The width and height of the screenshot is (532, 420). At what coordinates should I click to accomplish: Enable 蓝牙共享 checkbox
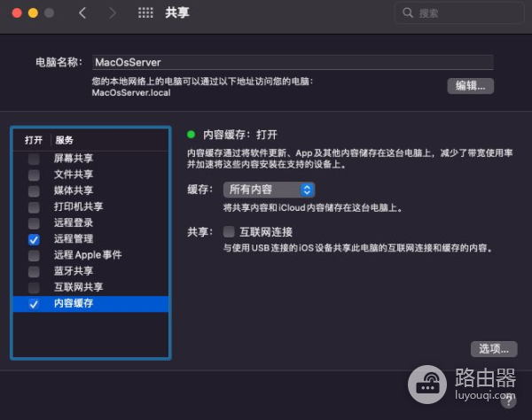click(34, 271)
